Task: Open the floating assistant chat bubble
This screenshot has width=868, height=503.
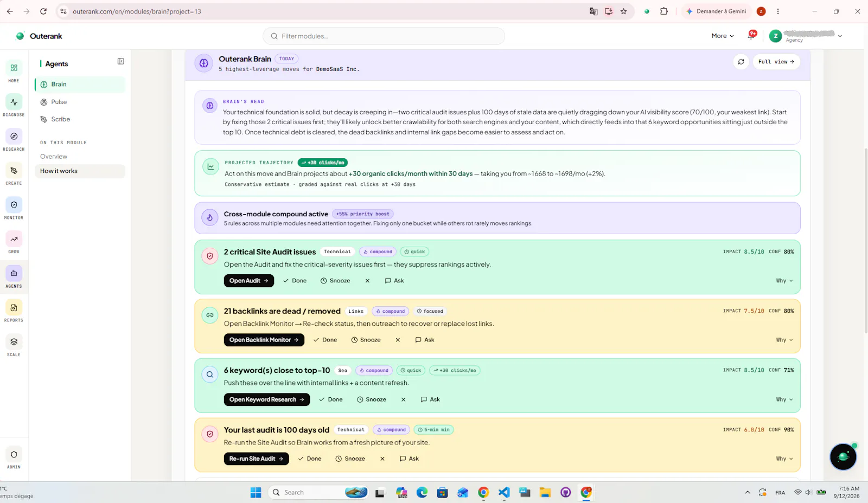Action: (843, 457)
